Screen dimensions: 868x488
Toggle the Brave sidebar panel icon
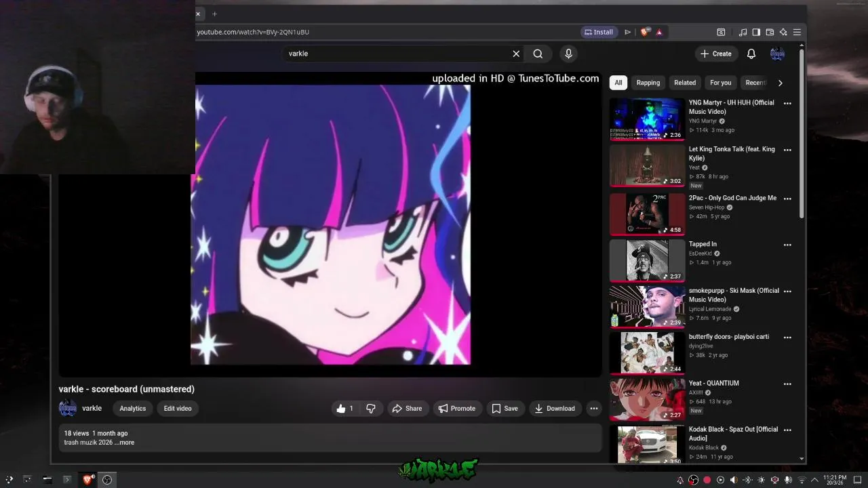pos(756,32)
